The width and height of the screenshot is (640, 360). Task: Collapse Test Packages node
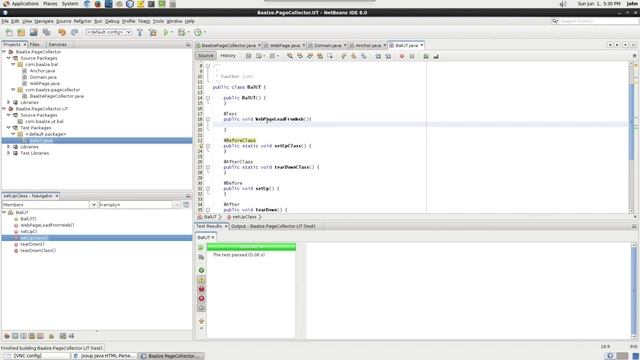pyautogui.click(x=9, y=128)
